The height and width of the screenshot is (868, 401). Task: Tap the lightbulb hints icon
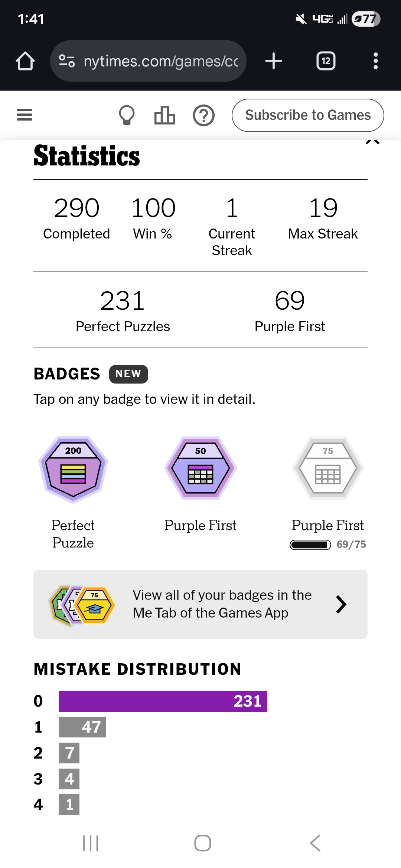tap(127, 115)
